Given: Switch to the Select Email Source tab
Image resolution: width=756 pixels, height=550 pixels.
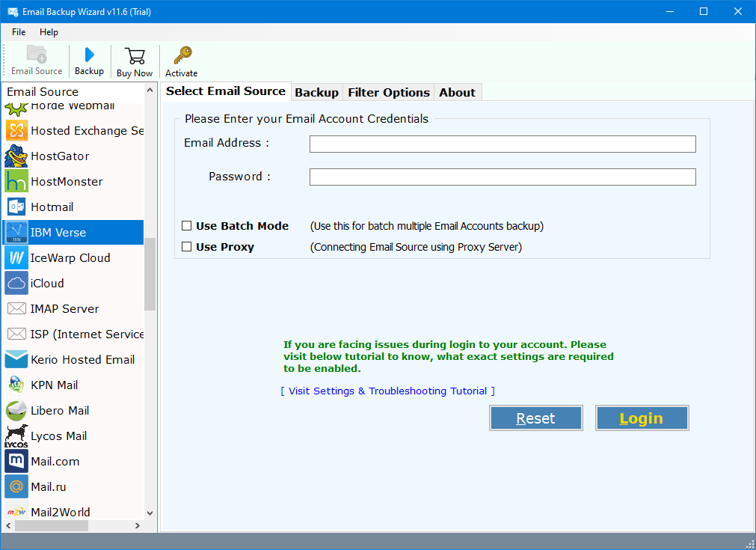Looking at the screenshot, I should tap(226, 91).
